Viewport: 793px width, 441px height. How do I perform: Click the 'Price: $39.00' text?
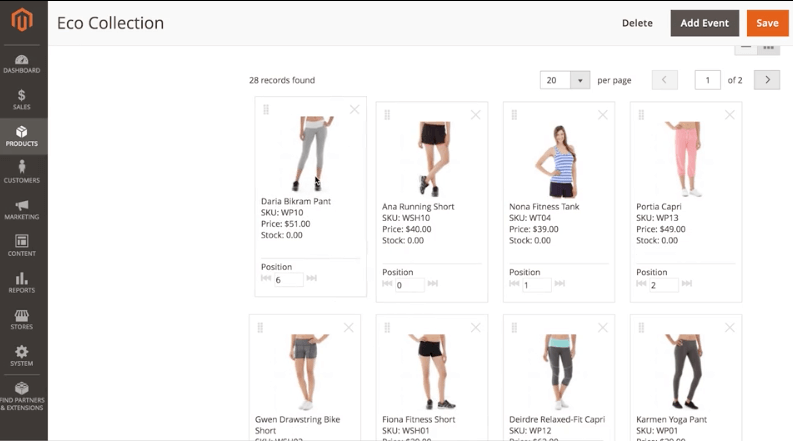tap(534, 229)
